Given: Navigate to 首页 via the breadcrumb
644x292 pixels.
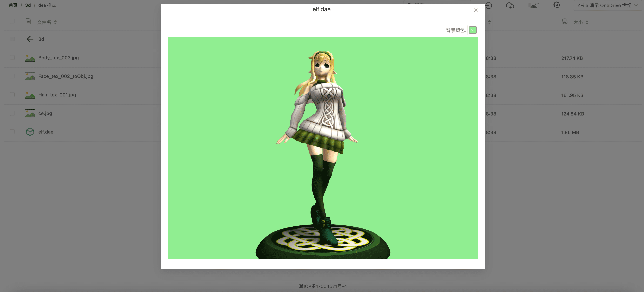Looking at the screenshot, I should pyautogui.click(x=13, y=5).
